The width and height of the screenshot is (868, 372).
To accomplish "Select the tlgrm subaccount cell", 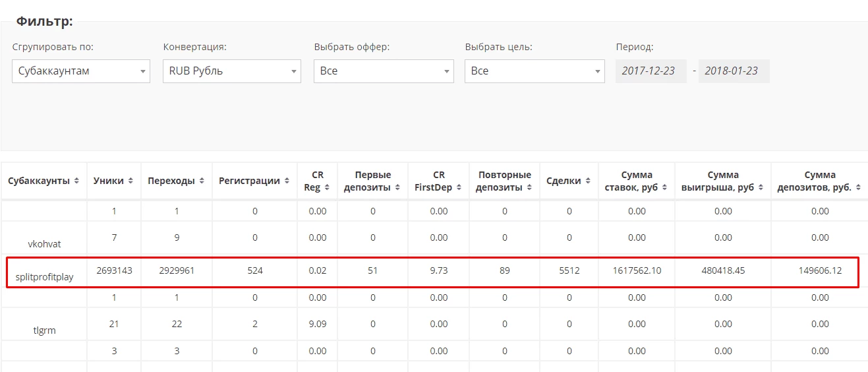I will (x=44, y=330).
